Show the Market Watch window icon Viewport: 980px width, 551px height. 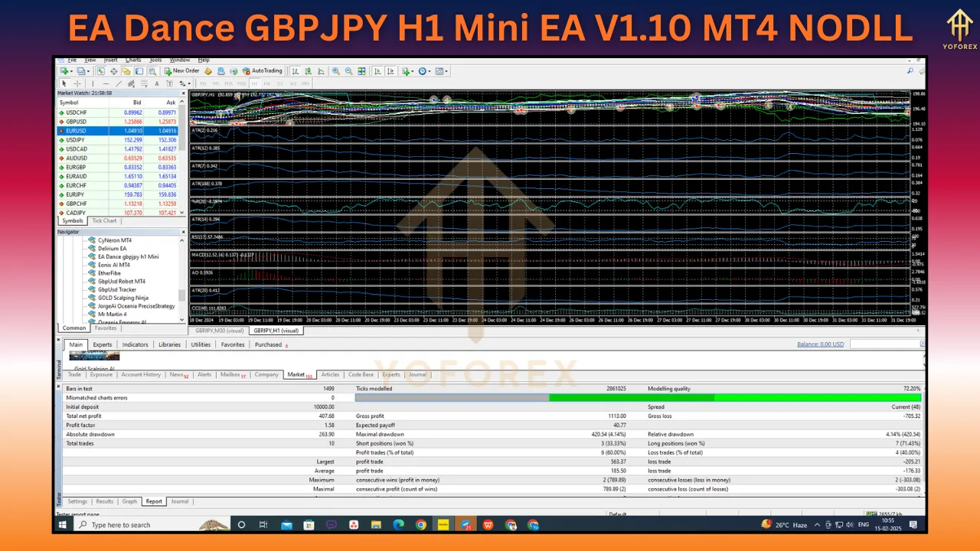[101, 70]
